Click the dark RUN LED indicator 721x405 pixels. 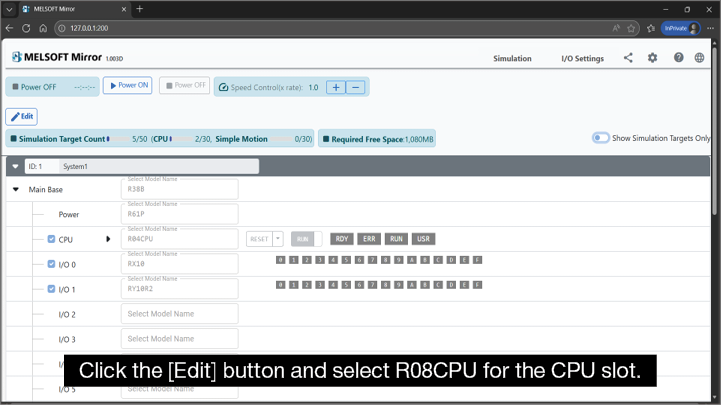pos(396,239)
